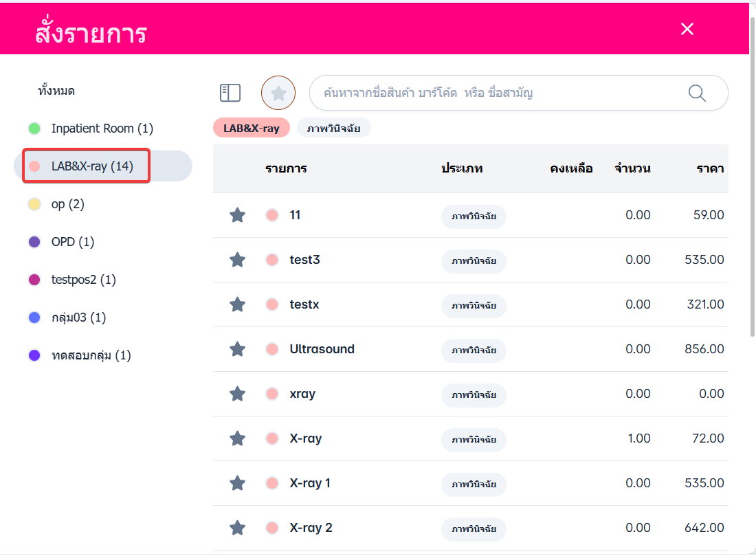Toggle the sidebar panel layout icon
756x556 pixels.
click(x=230, y=93)
